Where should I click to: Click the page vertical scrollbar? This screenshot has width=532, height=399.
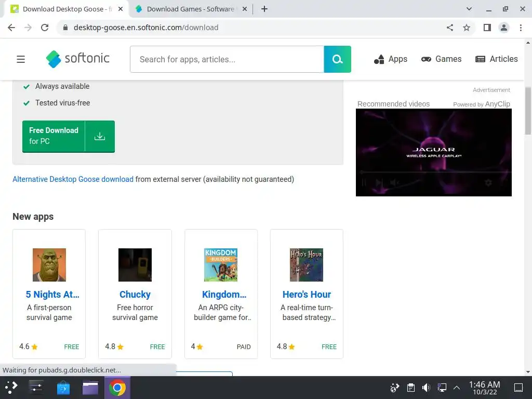pyautogui.click(x=528, y=111)
